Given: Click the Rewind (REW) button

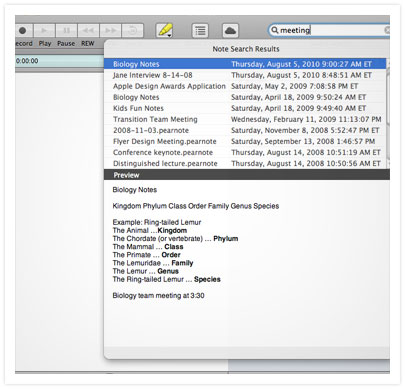Looking at the screenshot, I should click(88, 31).
